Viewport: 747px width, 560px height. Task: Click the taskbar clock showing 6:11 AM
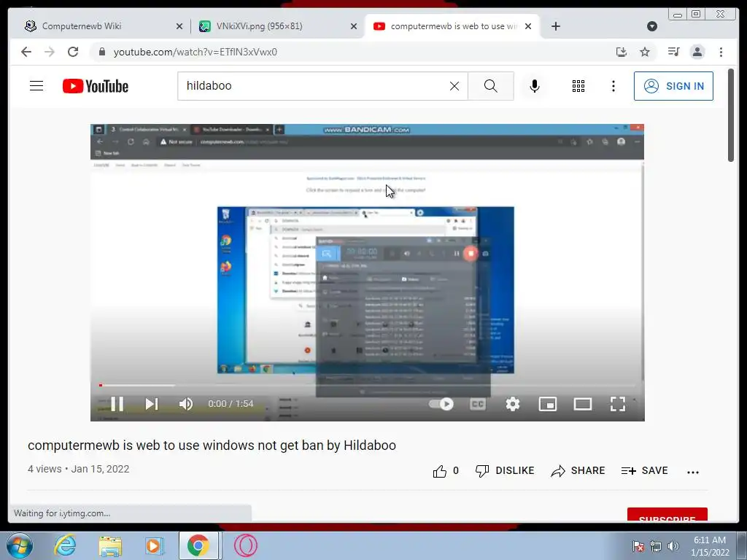click(x=710, y=545)
